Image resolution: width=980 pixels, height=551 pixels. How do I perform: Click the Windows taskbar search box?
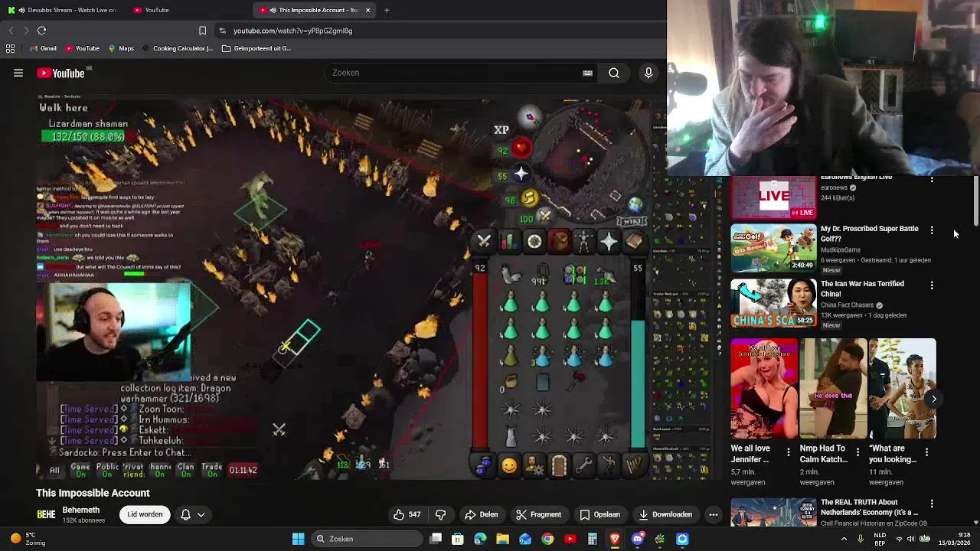(x=367, y=539)
